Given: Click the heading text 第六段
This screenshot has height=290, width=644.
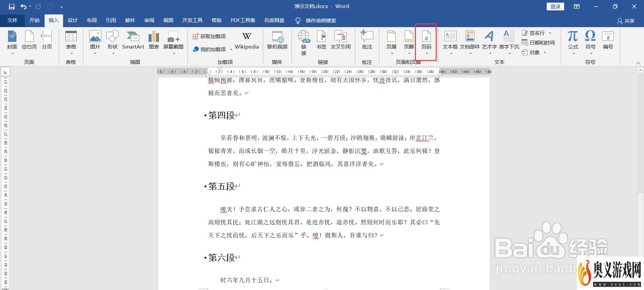Looking at the screenshot, I should [x=221, y=258].
